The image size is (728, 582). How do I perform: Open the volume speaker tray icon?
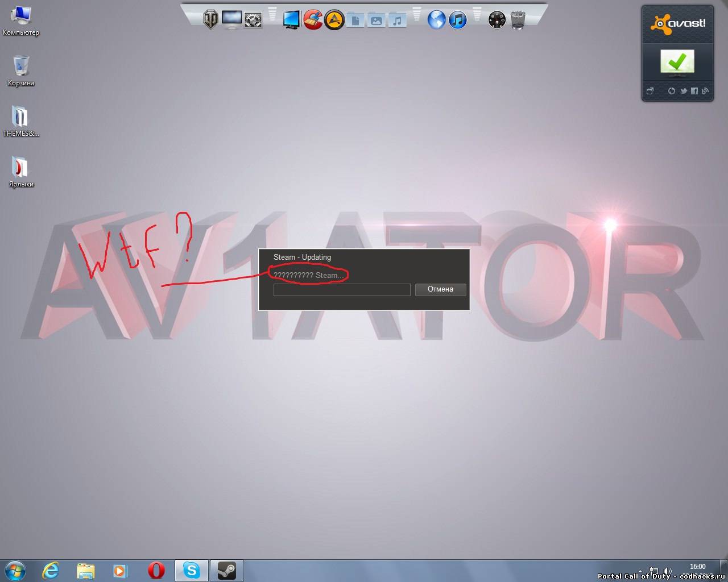pyautogui.click(x=667, y=571)
